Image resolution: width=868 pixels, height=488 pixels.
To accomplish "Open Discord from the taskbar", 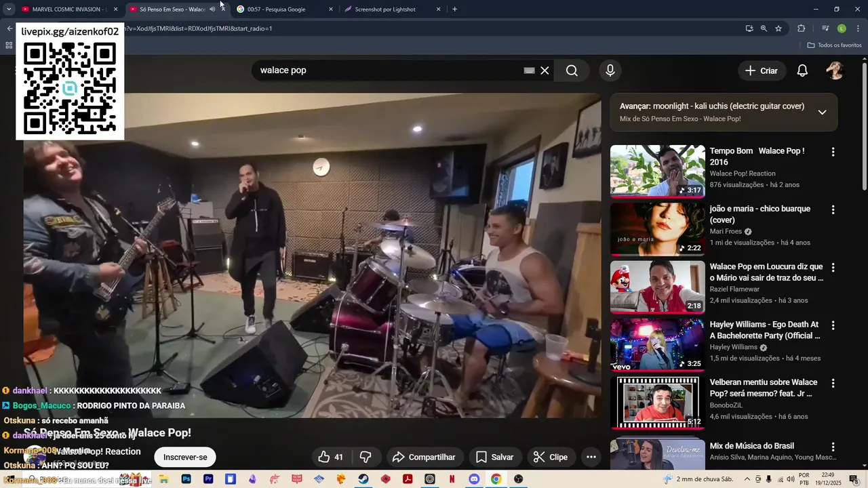I will [x=474, y=479].
